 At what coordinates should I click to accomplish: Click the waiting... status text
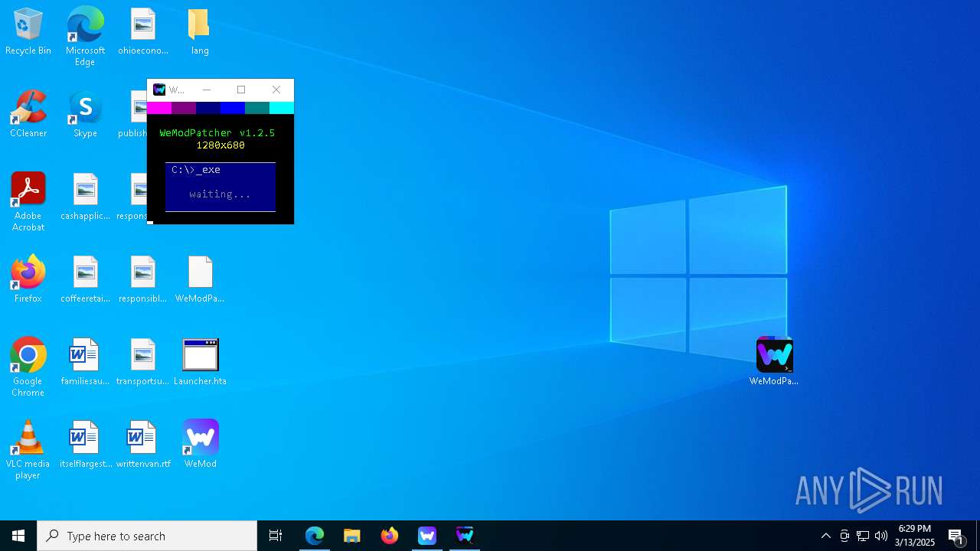click(x=220, y=194)
